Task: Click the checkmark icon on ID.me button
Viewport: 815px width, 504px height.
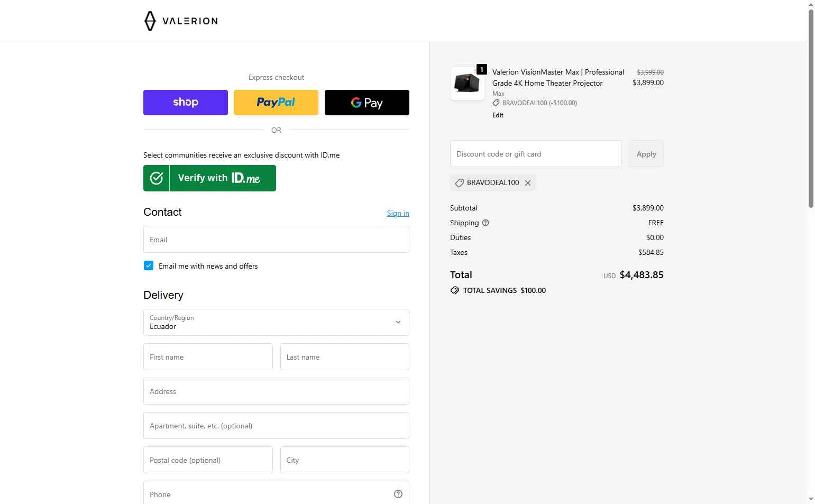Action: 157,178
